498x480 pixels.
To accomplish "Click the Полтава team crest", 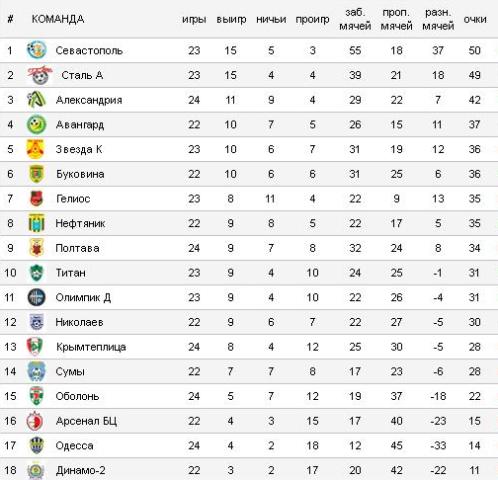I will click(36, 248).
